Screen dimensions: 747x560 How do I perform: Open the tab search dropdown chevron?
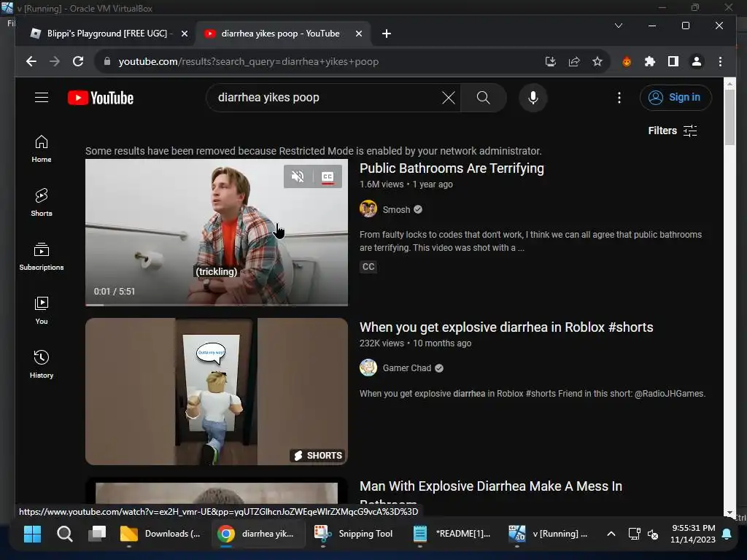click(x=619, y=26)
